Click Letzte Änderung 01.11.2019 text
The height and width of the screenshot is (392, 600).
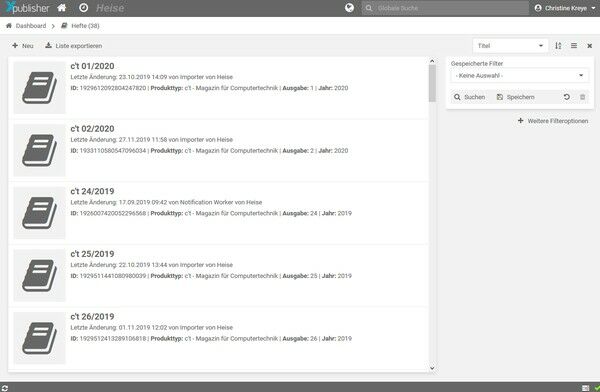click(x=152, y=328)
